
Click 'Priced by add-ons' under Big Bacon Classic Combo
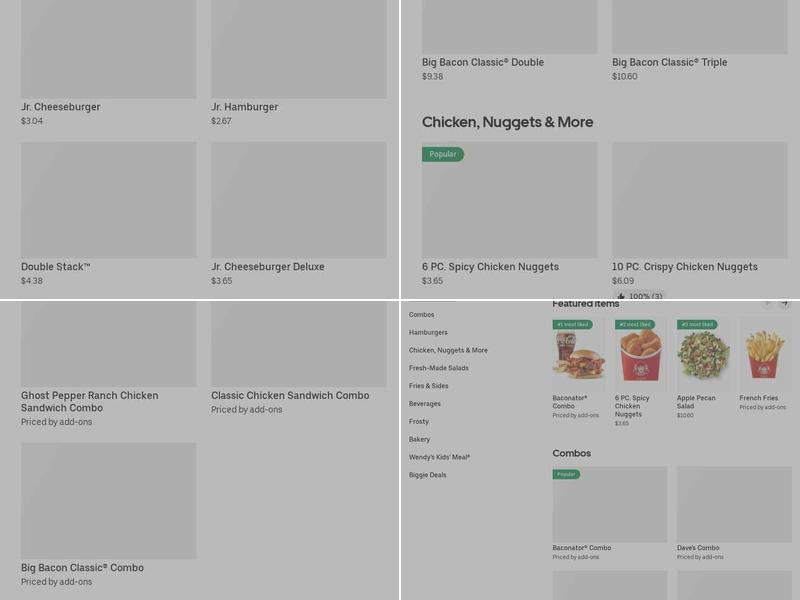57,582
